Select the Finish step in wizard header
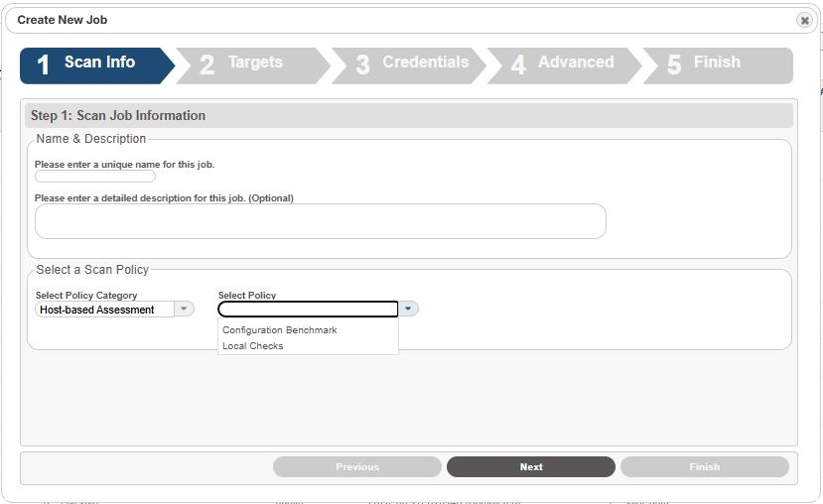 coord(718,65)
